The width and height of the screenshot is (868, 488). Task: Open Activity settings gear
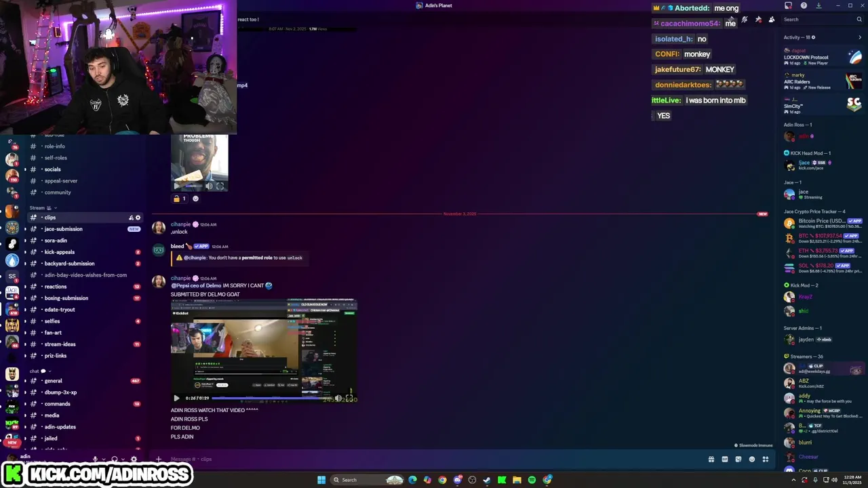[813, 37]
